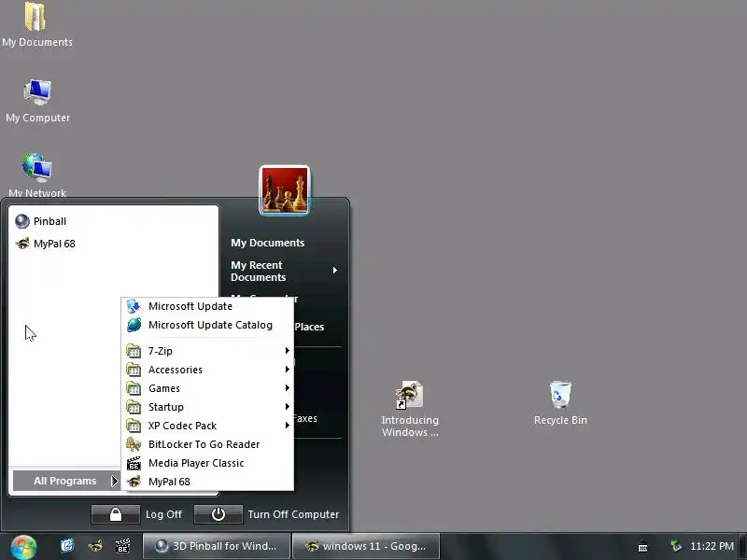This screenshot has height=560, width=747.
Task: Click the Startup folder icon
Action: click(134, 407)
